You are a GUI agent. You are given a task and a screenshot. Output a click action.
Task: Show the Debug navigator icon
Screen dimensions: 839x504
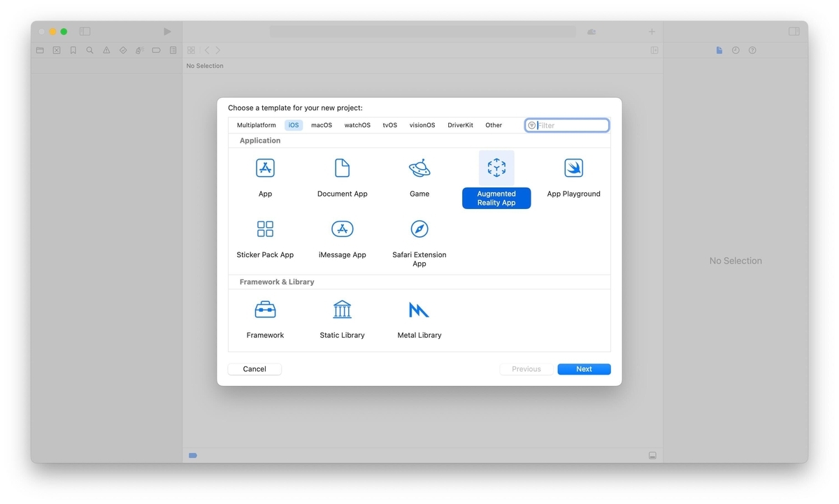pyautogui.click(x=139, y=50)
